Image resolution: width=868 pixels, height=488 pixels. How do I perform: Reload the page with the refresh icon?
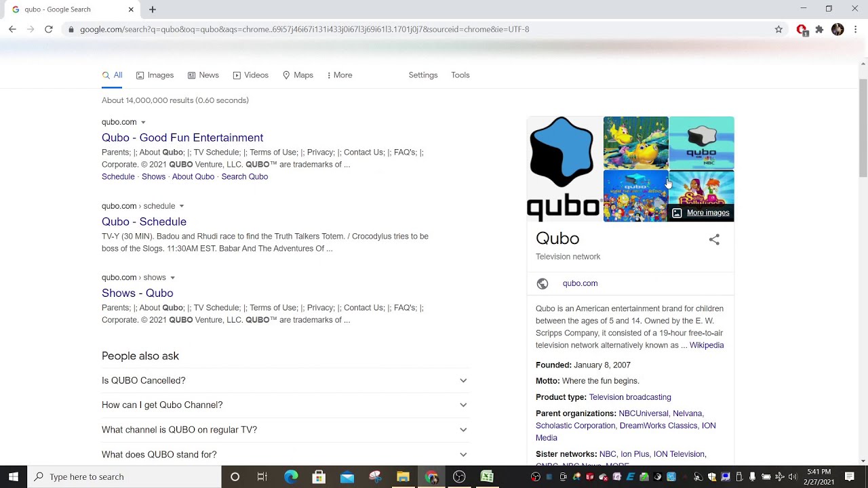tap(49, 29)
